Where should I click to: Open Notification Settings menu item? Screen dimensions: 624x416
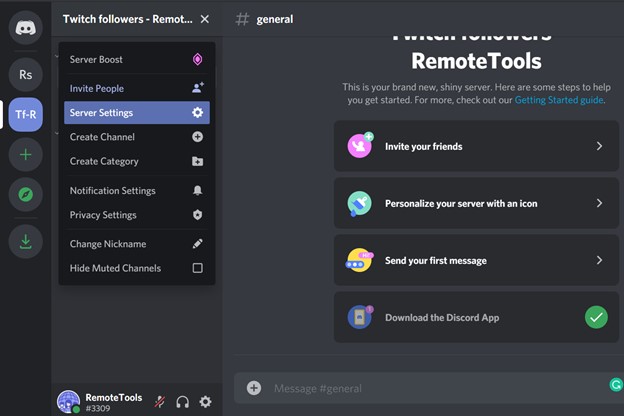point(136,191)
